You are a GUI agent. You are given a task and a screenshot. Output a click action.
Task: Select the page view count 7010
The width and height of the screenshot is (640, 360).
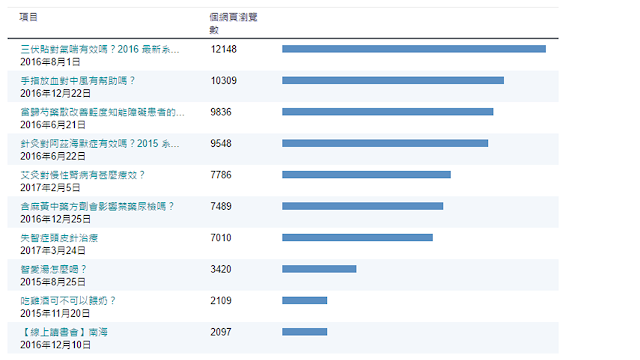[x=221, y=238]
